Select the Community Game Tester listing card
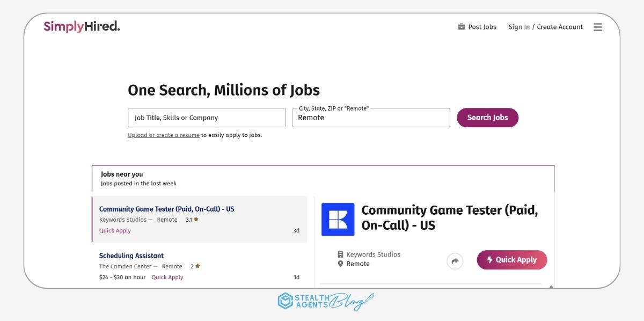The height and width of the screenshot is (321, 644). [199, 219]
